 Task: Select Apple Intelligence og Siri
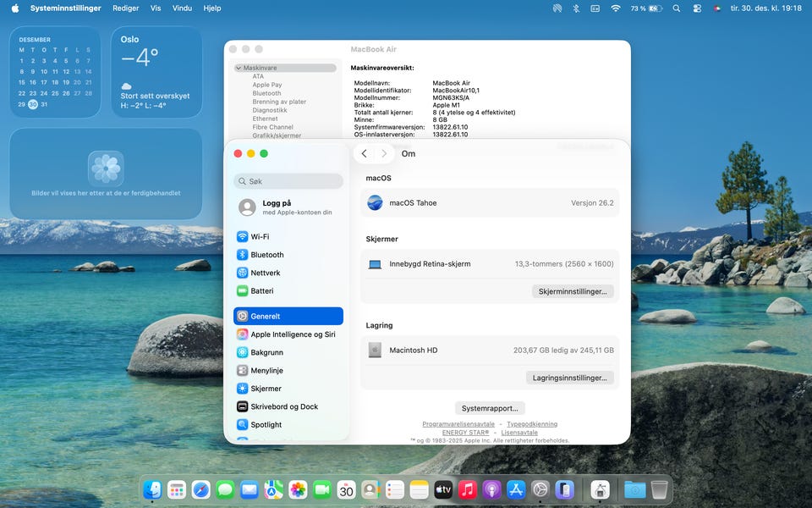coord(293,334)
